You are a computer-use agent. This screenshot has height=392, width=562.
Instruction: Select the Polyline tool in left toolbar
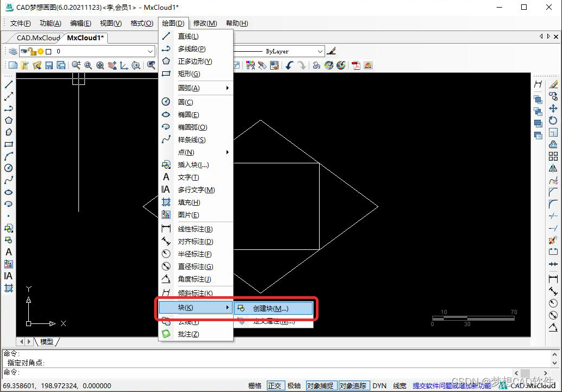pos(9,108)
